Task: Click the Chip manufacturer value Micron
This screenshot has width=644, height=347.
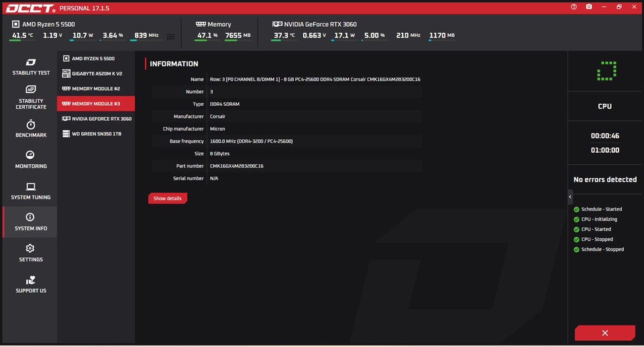Action: pos(217,129)
